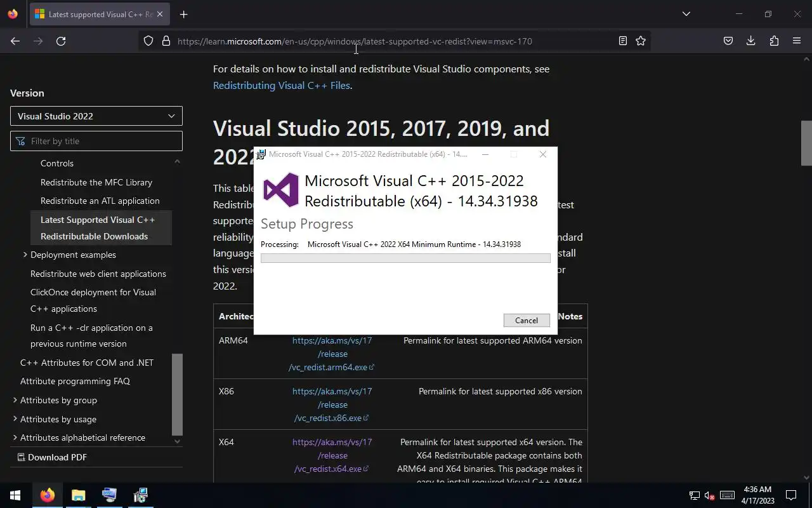812x508 pixels.
Task: Open Redistribute web client applications
Action: pyautogui.click(x=98, y=274)
